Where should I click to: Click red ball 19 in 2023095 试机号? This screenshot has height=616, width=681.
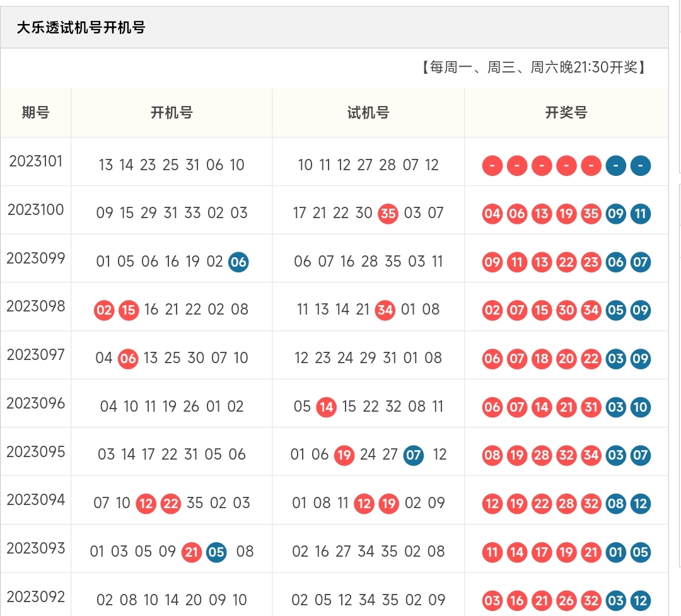pos(344,455)
